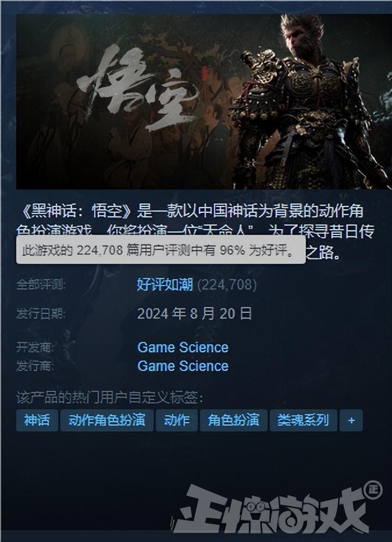Viewport: 392px width, 542px height.
Task: Select the 神话 tag
Action: pos(37,420)
